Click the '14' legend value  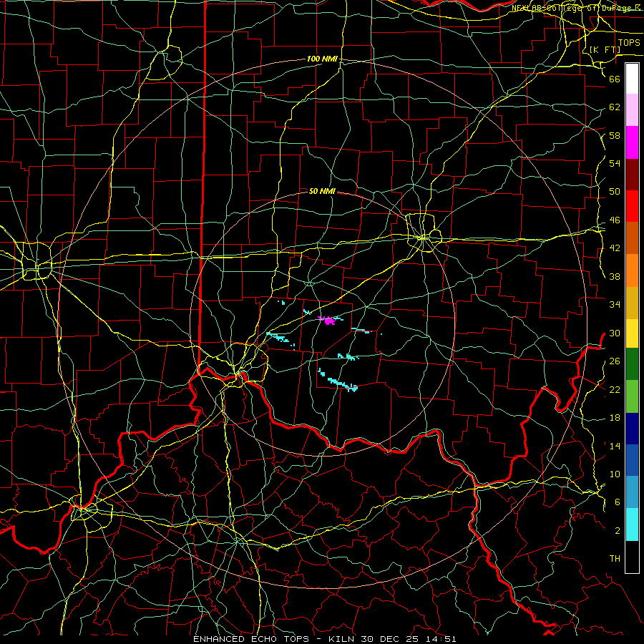[x=615, y=446]
